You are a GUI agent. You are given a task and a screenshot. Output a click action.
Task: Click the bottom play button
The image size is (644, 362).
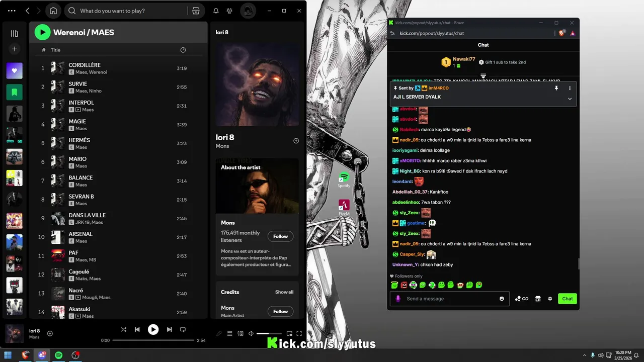(153, 329)
